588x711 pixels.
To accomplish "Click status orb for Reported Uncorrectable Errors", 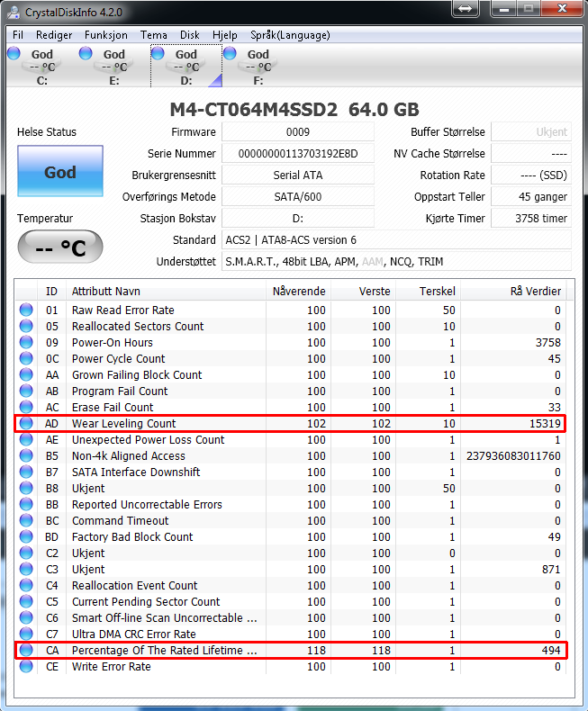I will [26, 504].
